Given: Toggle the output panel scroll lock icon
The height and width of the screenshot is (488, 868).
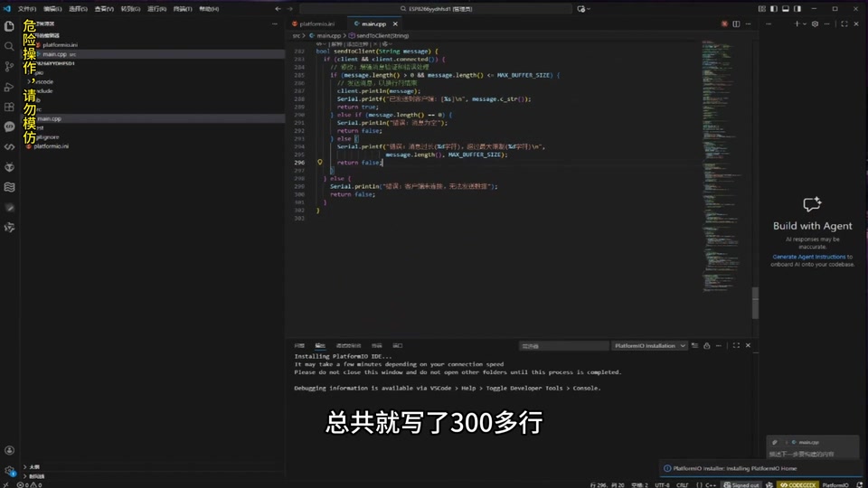Looking at the screenshot, I should click(x=707, y=346).
